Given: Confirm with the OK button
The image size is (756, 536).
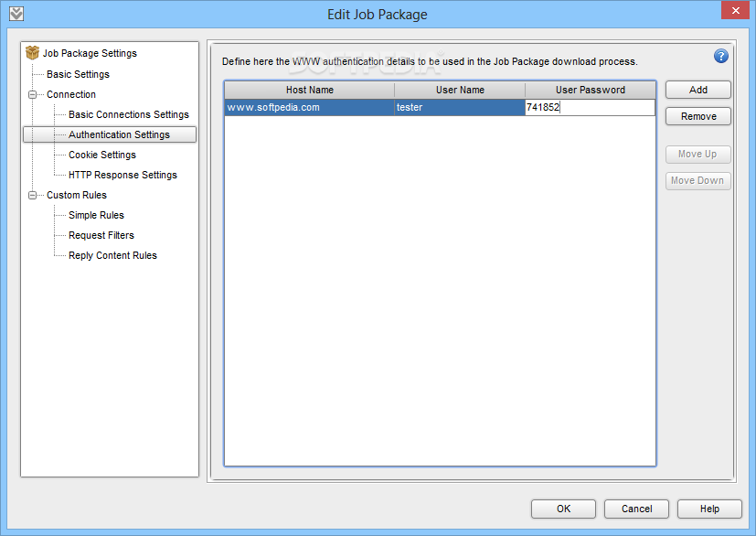Looking at the screenshot, I should pos(564,509).
